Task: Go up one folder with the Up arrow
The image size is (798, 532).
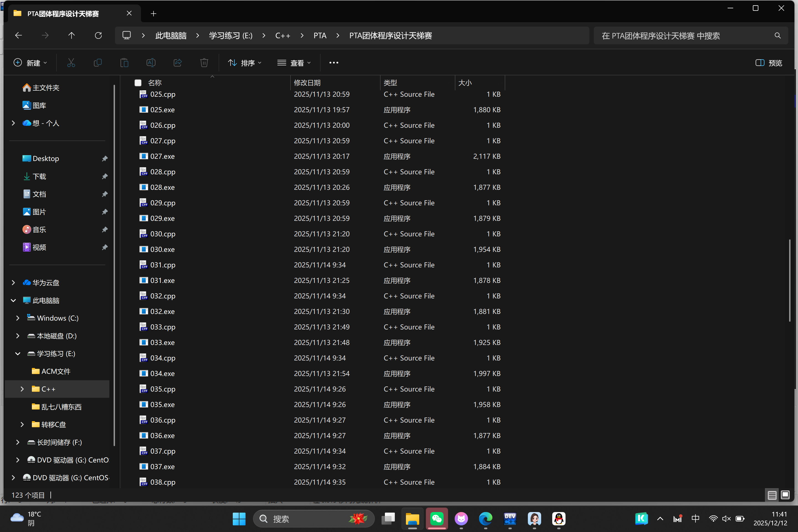Action: [x=71, y=36]
